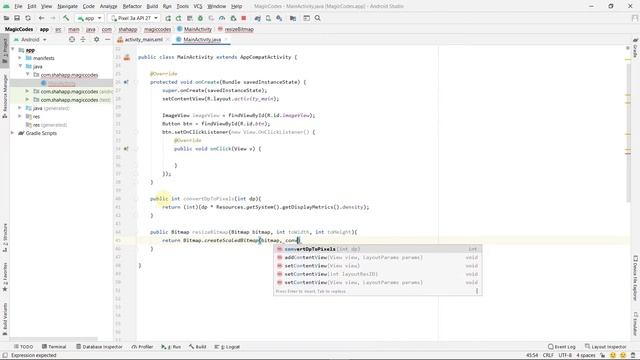640x360 pixels.
Task: Click the red Stop icon
Action: point(244,18)
